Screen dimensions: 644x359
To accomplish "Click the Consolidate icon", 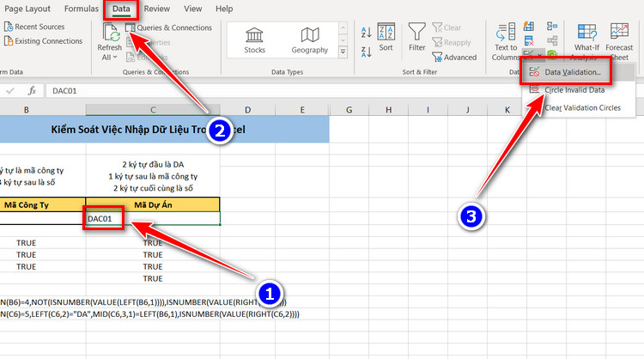I will [x=552, y=27].
